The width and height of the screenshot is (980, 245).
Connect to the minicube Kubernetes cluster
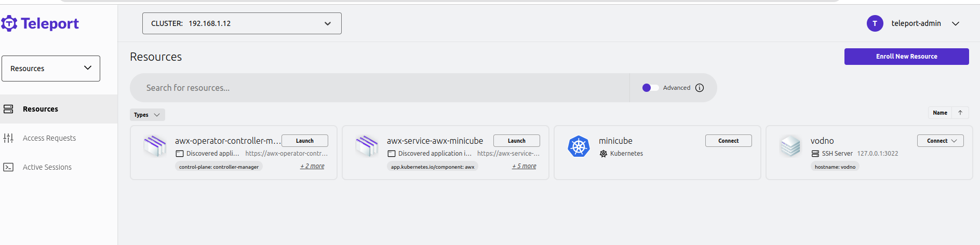729,141
